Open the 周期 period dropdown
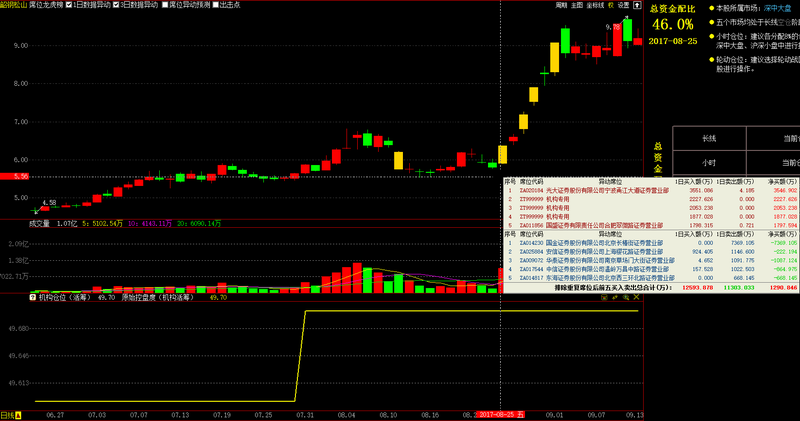Screen dimensions: 800x421 pos(561,5)
